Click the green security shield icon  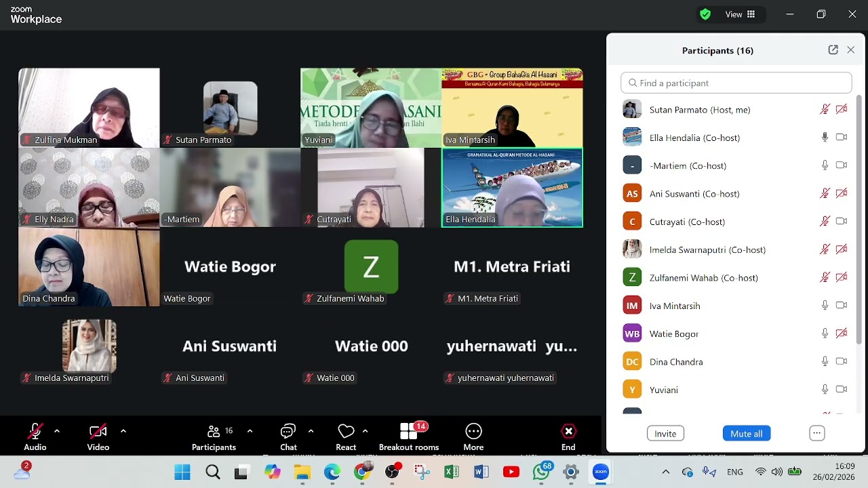pos(705,14)
